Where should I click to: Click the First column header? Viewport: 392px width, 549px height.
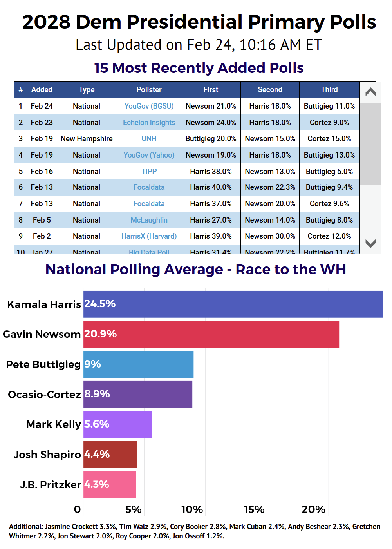coord(211,90)
